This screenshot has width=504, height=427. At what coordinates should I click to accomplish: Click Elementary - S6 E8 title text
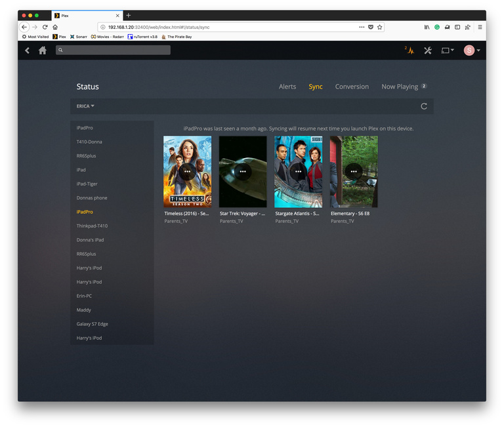350,214
